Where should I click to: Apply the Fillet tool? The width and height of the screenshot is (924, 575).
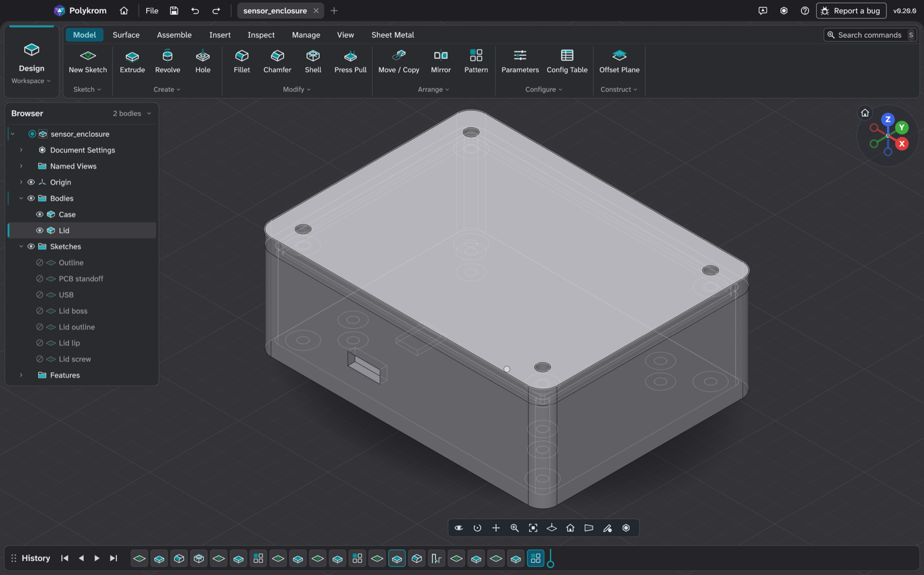(x=242, y=62)
